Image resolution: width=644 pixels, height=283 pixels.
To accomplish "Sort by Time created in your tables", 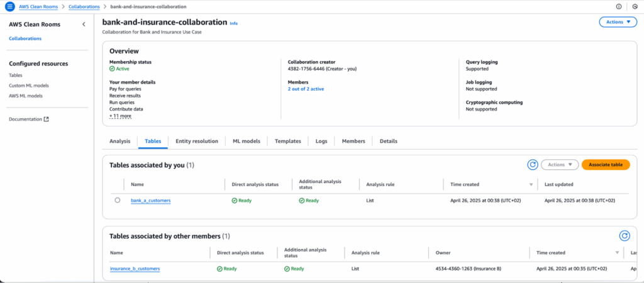I will point(531,185).
